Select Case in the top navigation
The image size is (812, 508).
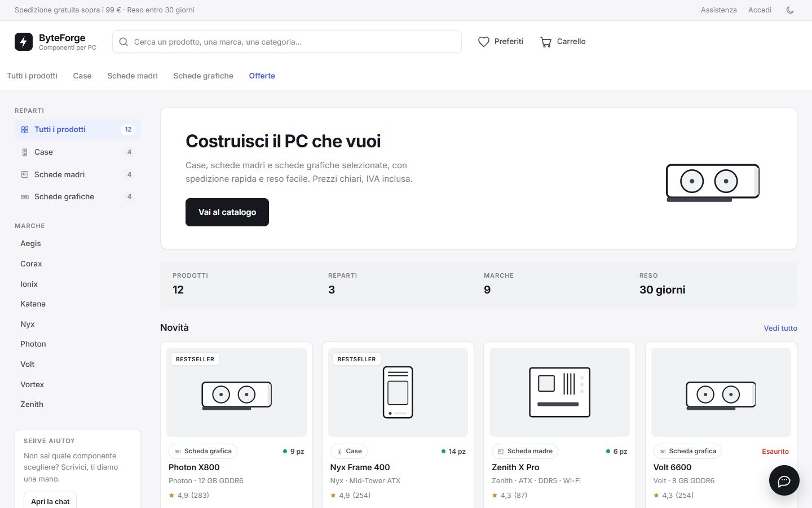[x=82, y=76]
